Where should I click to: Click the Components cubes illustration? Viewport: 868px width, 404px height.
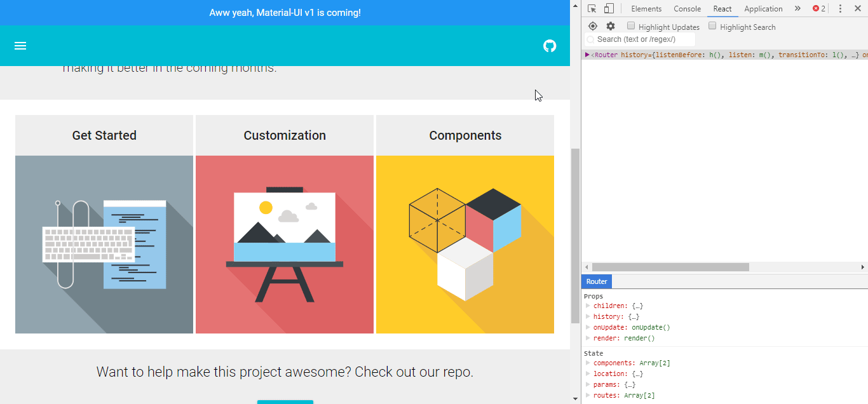(465, 245)
